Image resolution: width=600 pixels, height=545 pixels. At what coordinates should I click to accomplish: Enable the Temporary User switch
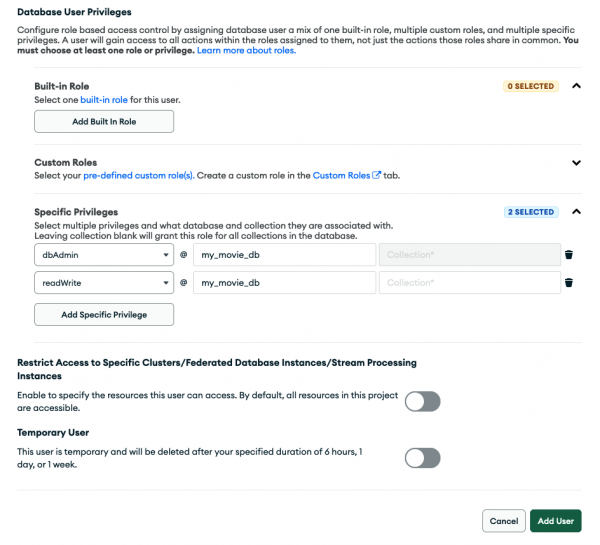pos(422,458)
